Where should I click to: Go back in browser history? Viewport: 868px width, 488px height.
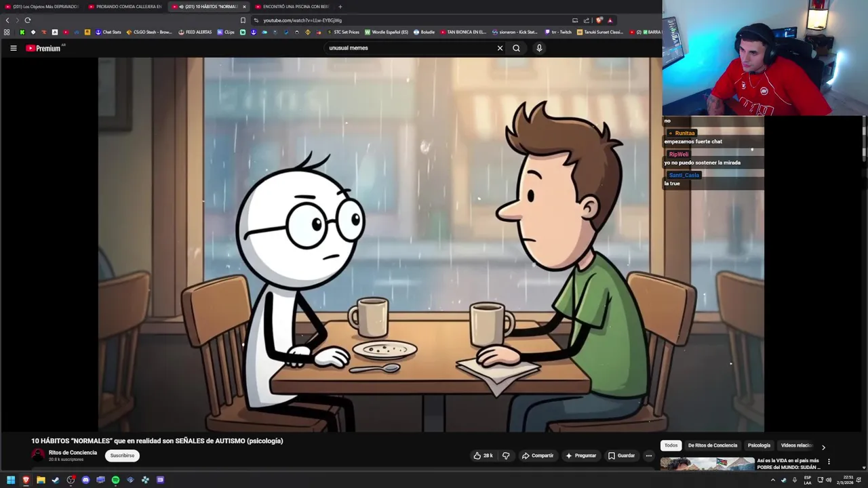click(7, 20)
